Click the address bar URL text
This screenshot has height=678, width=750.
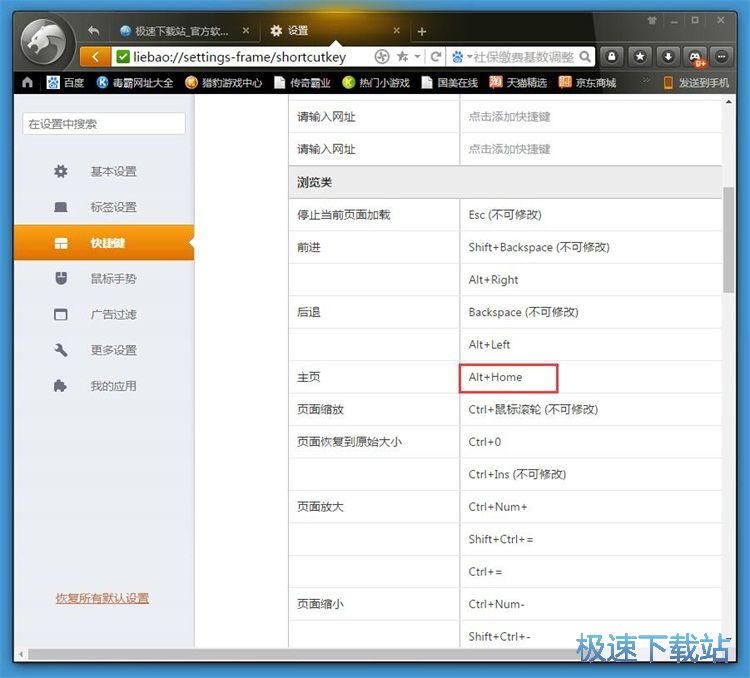tap(239, 57)
